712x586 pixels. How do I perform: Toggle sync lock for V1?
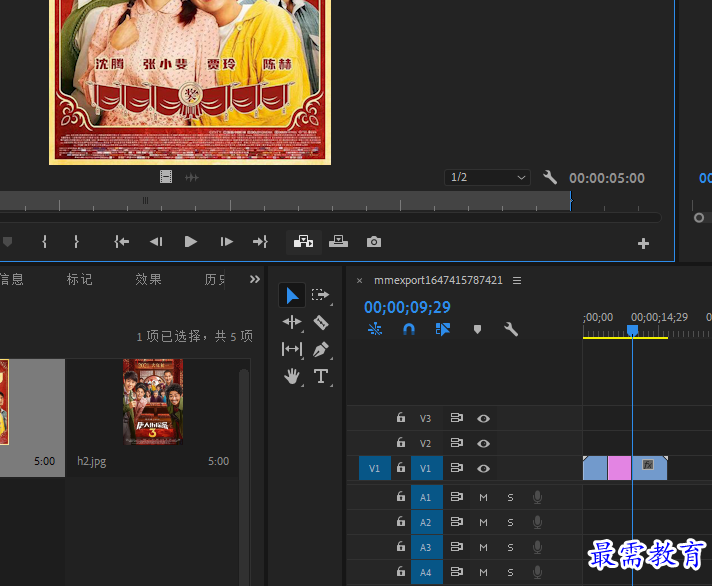point(456,468)
